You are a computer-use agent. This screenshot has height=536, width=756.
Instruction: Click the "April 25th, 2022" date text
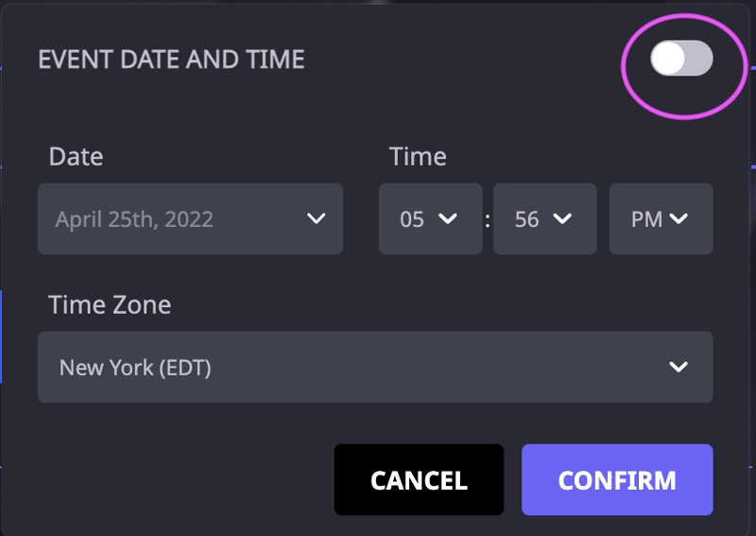tap(134, 219)
